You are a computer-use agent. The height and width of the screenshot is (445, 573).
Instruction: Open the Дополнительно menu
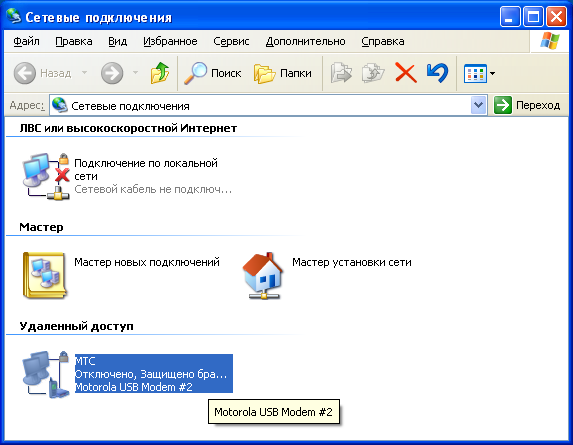pyautogui.click(x=306, y=41)
